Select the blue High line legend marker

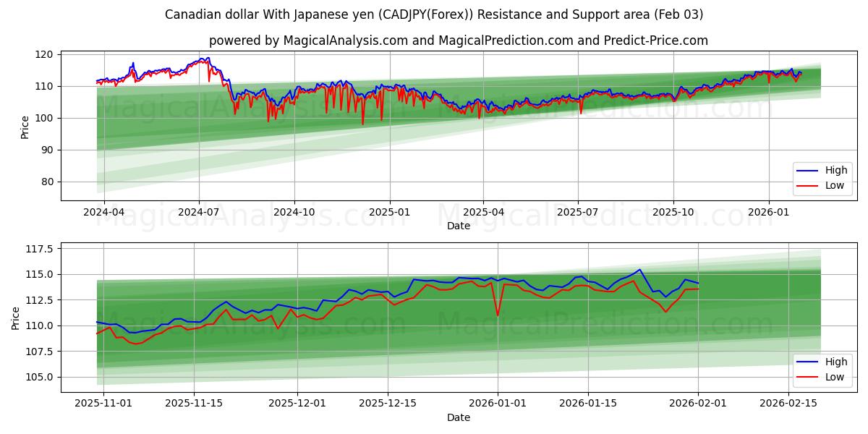point(808,171)
